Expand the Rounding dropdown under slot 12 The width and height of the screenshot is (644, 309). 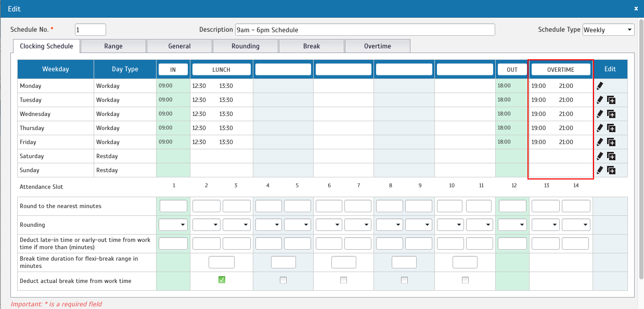(x=512, y=224)
